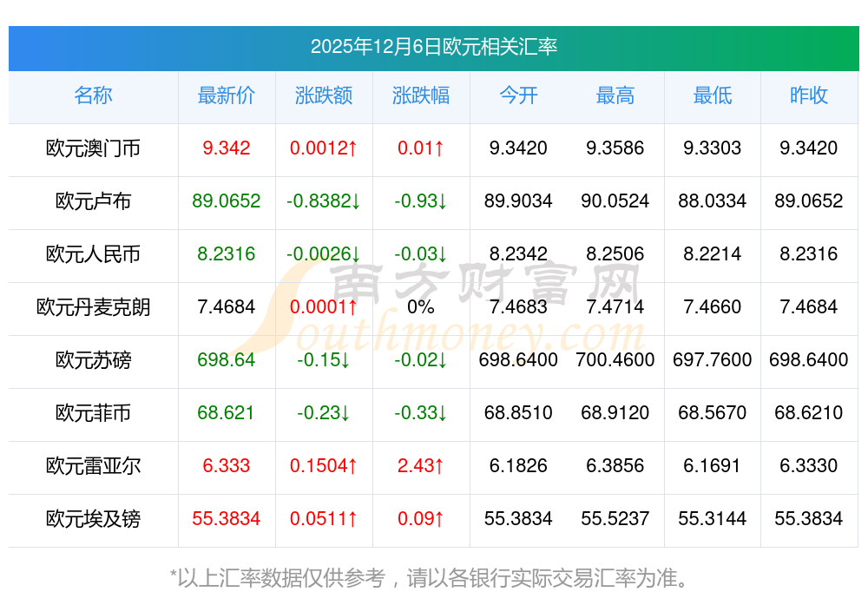Click latest price 698.64 for 欧元苏磅
This screenshot has width=868, height=605.
click(x=227, y=360)
